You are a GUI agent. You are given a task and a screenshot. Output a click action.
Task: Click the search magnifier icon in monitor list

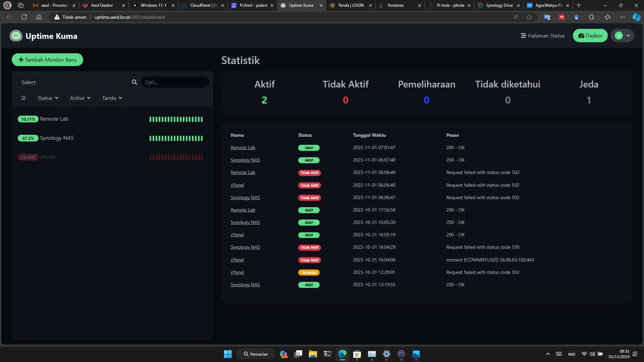135,82
